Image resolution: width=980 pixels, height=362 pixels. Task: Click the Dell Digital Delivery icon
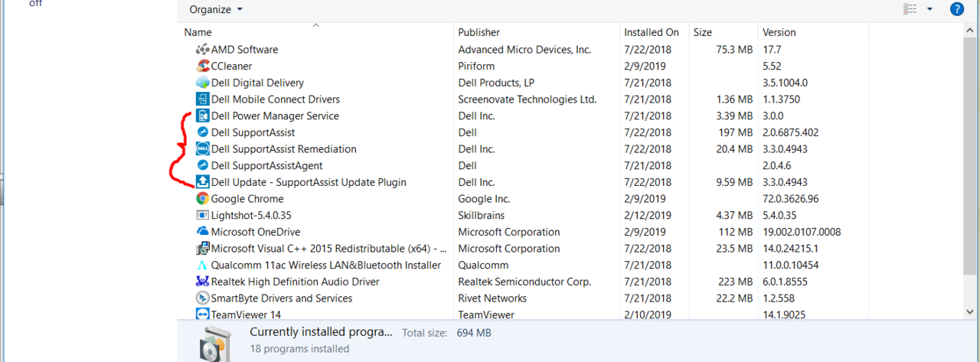coord(203,83)
